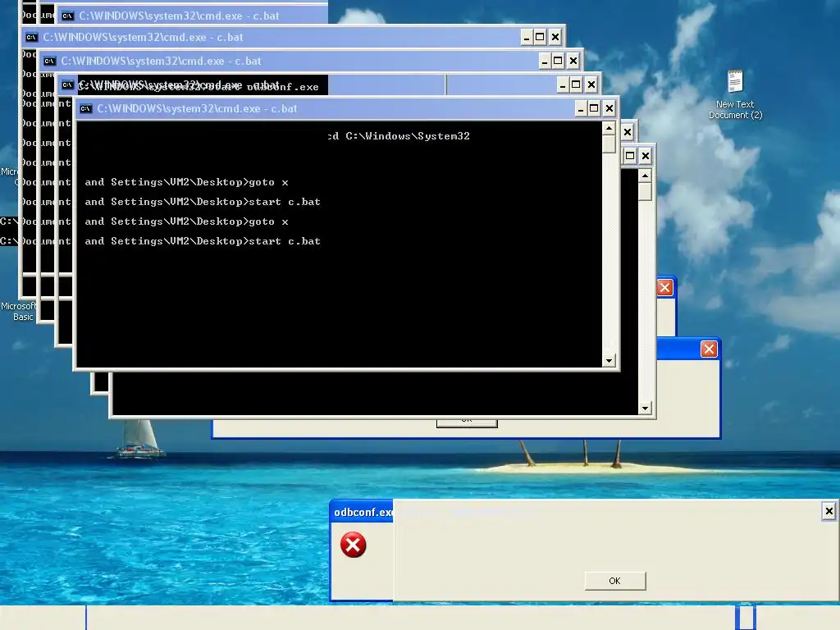The height and width of the screenshot is (630, 840).
Task: Minimize the frontmost cmd.exe c.bat window
Action: coord(581,109)
